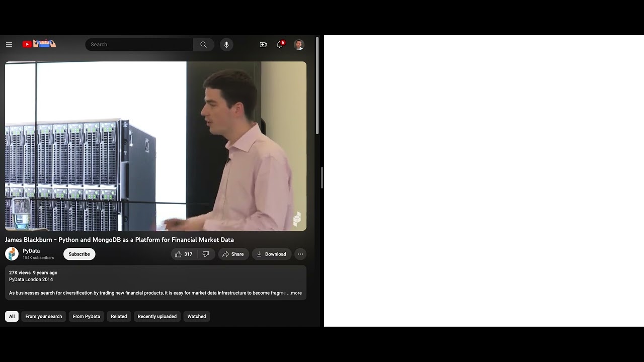Download the video
The width and height of the screenshot is (644, 362).
point(271,254)
